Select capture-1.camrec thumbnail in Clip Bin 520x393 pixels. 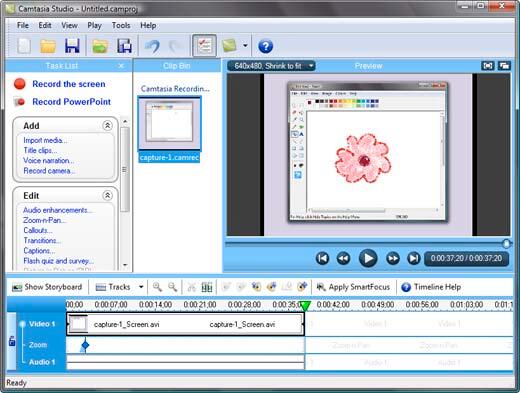pos(169,123)
